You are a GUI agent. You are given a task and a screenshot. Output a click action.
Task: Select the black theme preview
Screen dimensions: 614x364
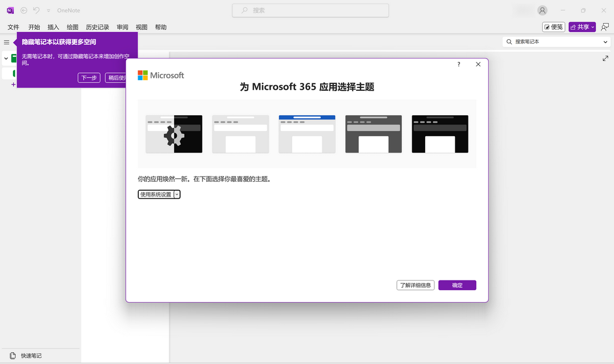click(x=439, y=134)
